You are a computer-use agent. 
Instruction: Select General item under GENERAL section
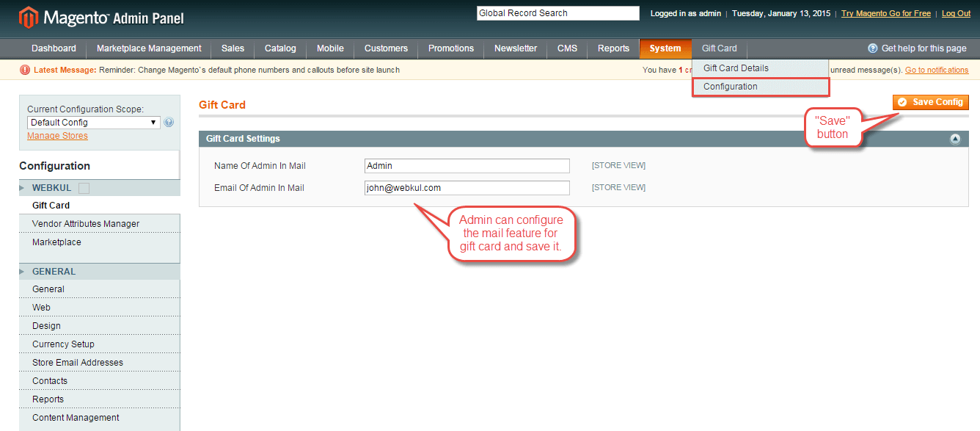[99, 289]
